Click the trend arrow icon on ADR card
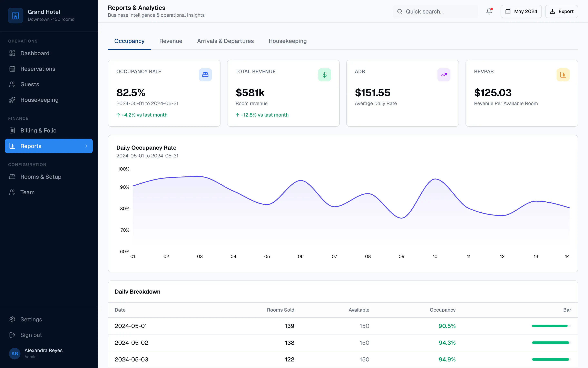 [x=444, y=75]
